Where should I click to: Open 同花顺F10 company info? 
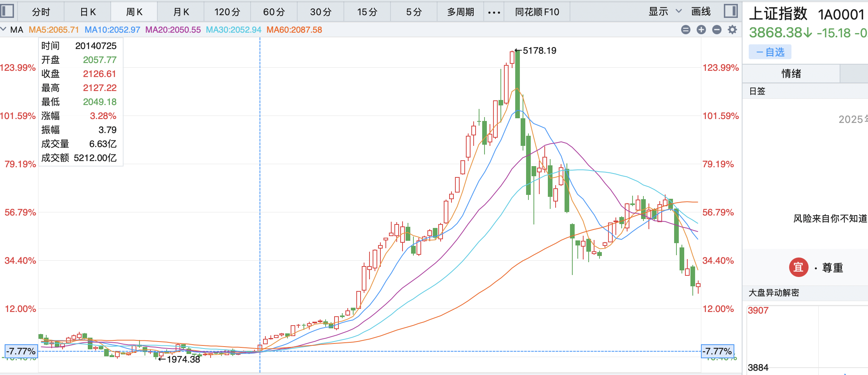click(537, 12)
